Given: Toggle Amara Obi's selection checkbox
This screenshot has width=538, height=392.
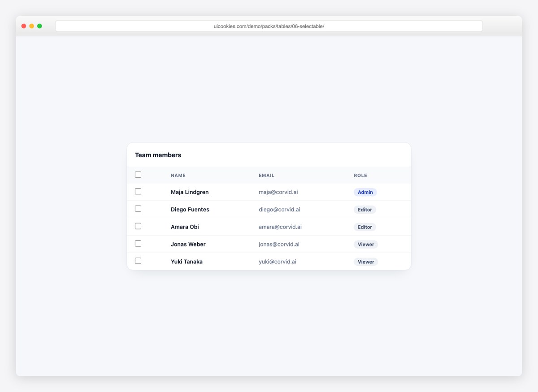Looking at the screenshot, I should [138, 226].
